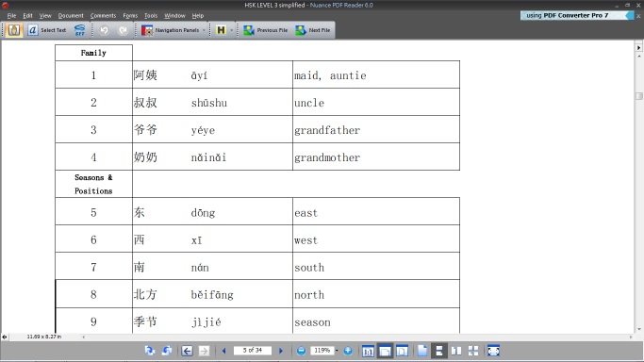Open the Comments menu

(x=103, y=16)
